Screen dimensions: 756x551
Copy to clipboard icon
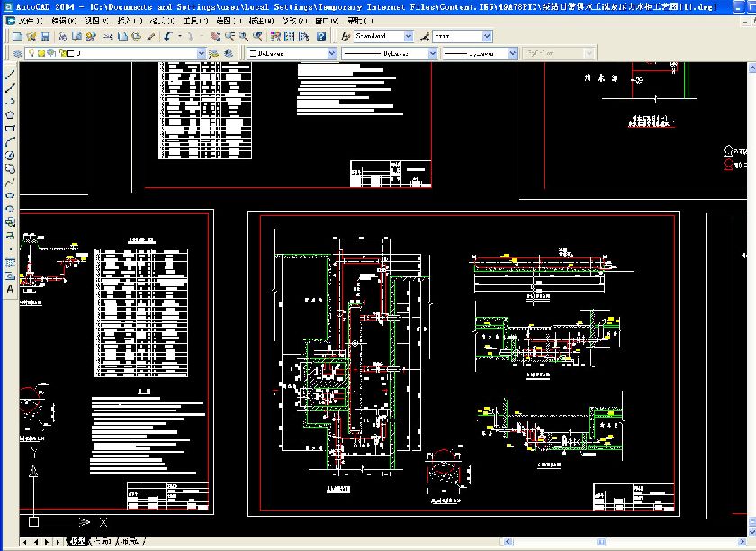point(122,36)
